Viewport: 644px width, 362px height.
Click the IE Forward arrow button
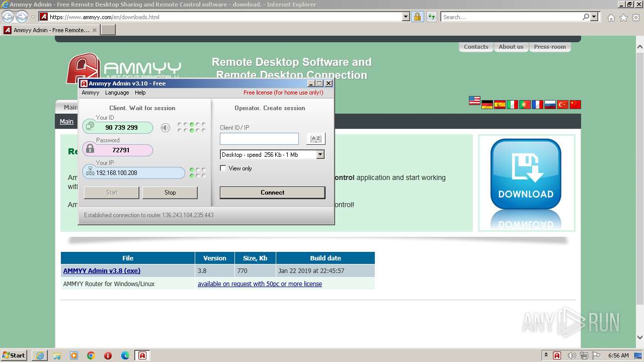click(x=22, y=17)
